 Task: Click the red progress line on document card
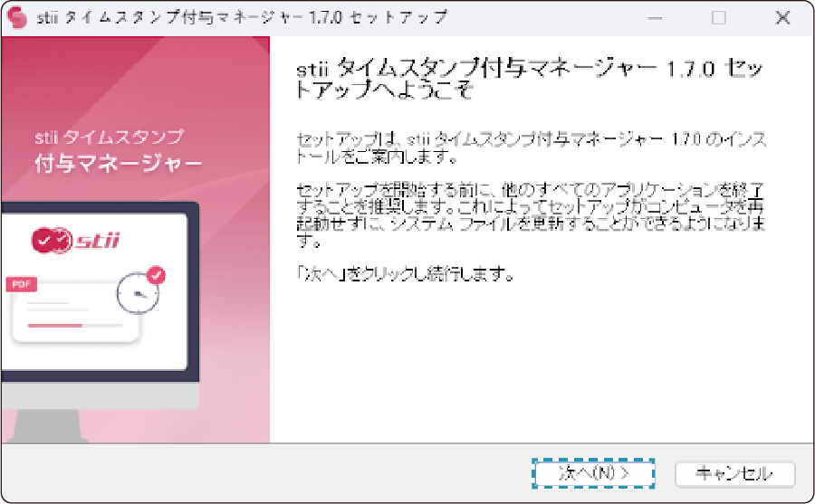(54, 323)
